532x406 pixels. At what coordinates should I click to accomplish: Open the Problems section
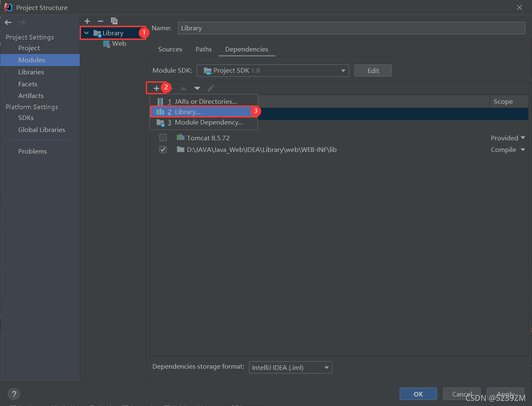tap(32, 151)
